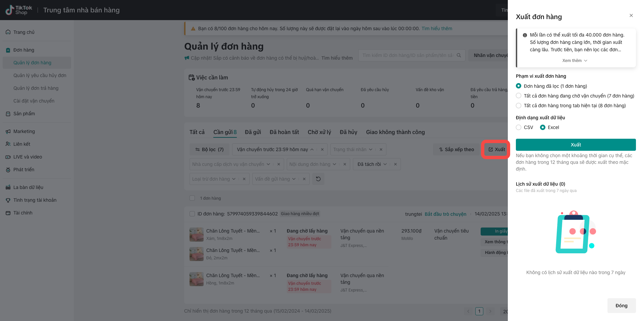644x321 pixels.
Task: Click the La bàn dữ liệu chart icon
Action: point(8,187)
